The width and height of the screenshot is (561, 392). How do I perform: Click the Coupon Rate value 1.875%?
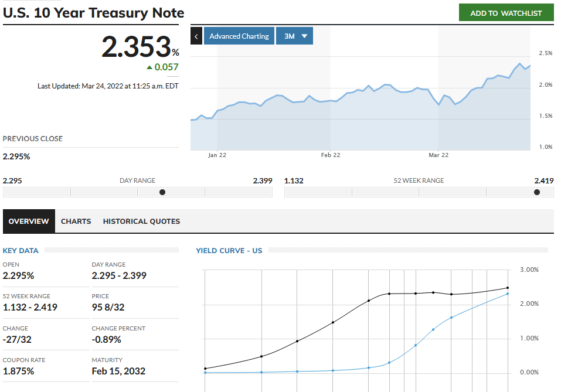click(x=19, y=371)
